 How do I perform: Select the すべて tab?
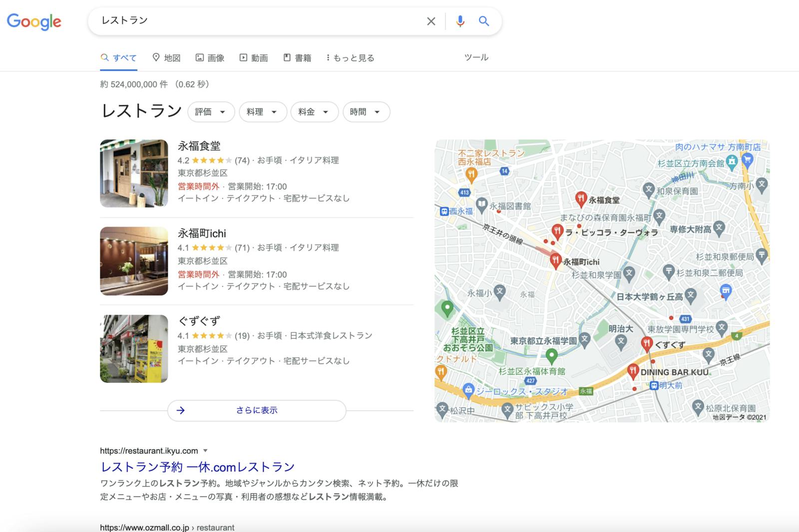tap(119, 58)
